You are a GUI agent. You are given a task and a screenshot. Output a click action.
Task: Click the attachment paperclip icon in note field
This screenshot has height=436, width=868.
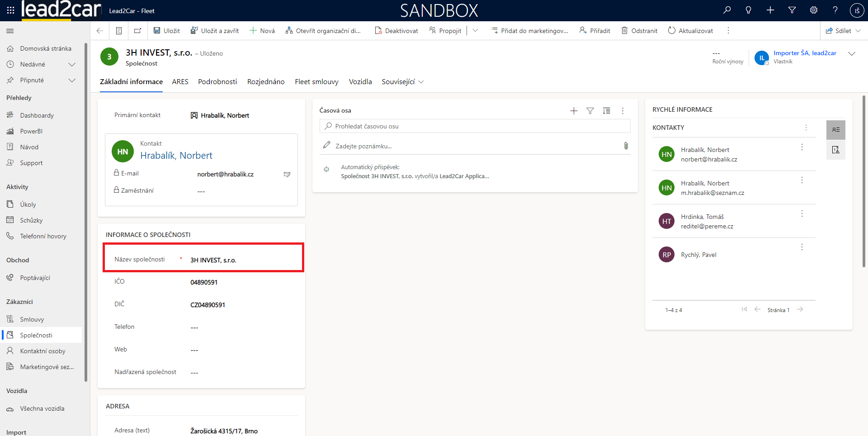pyautogui.click(x=626, y=146)
